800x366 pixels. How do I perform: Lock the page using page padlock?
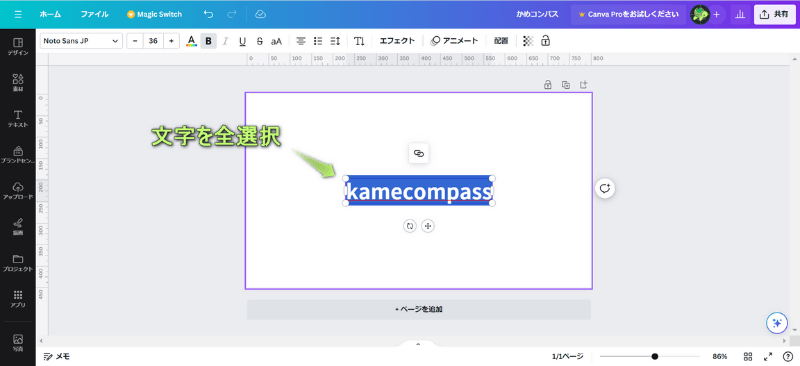(547, 85)
